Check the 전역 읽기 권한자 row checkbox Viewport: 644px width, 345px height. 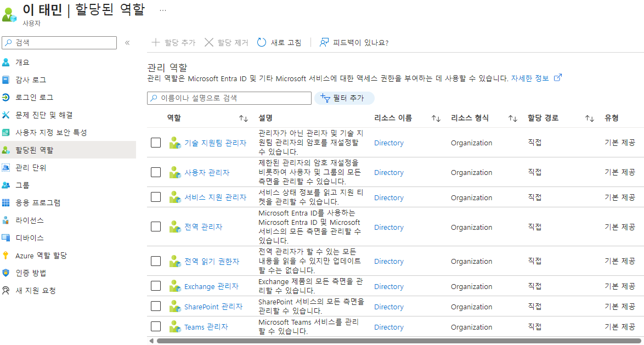[156, 261]
